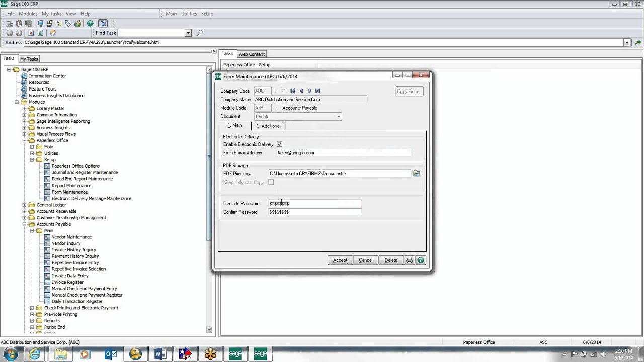Uncheck Enable Electronic Delivery checkbox
The width and height of the screenshot is (644, 362).
(x=279, y=144)
